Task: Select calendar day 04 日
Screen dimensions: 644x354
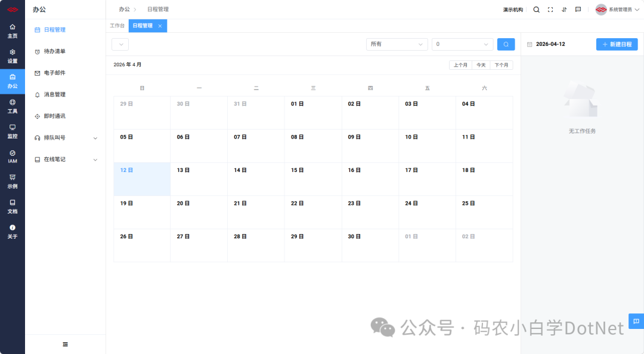Action: (484, 113)
